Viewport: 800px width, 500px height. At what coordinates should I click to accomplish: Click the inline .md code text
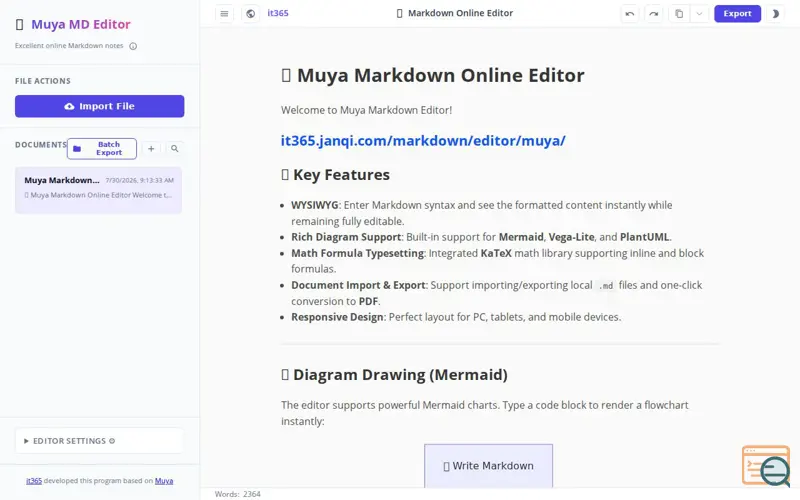click(606, 285)
